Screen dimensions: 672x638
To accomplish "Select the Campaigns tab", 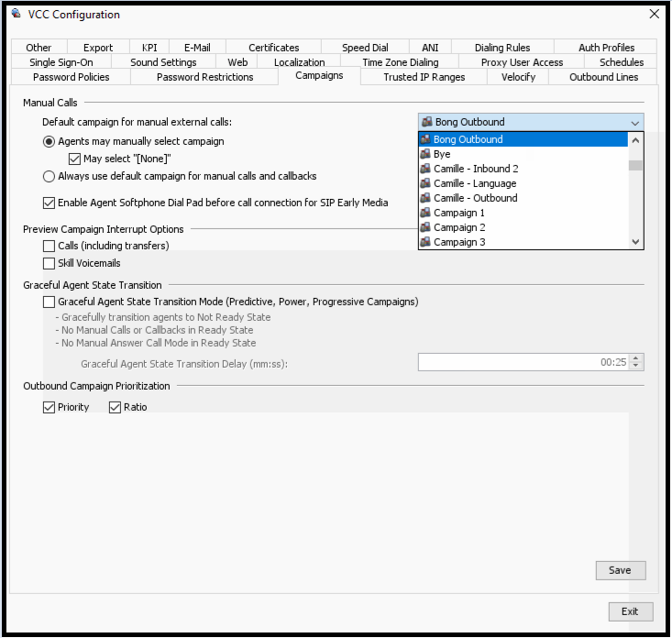I will point(319,75).
